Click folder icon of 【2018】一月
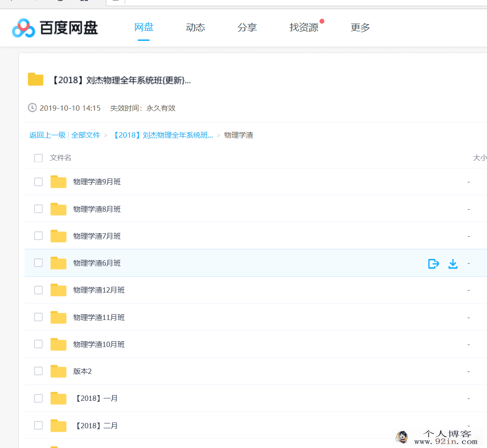 [x=58, y=398]
